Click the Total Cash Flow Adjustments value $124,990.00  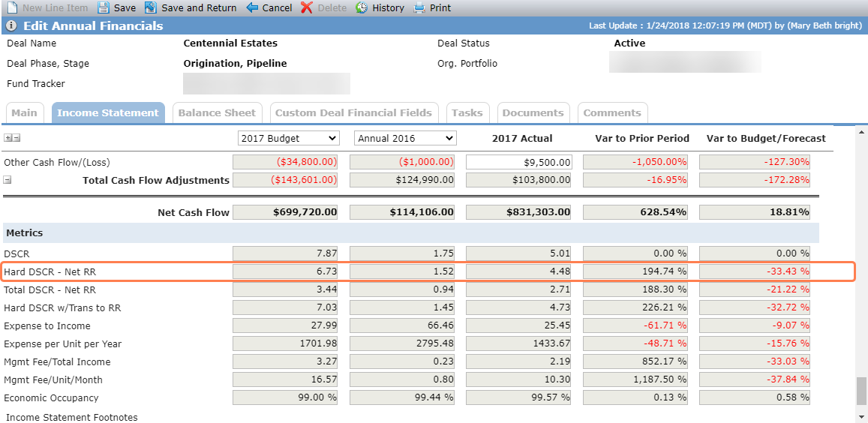pyautogui.click(x=402, y=180)
